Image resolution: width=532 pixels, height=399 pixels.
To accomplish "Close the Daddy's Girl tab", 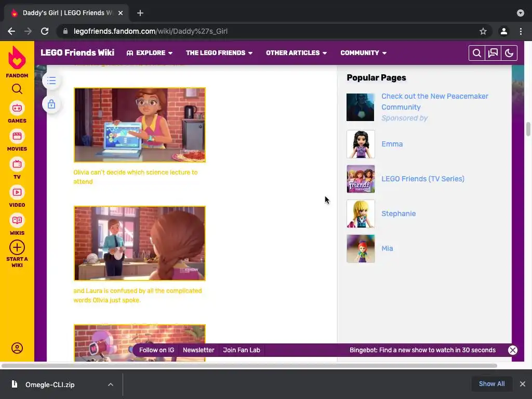I will (121, 13).
